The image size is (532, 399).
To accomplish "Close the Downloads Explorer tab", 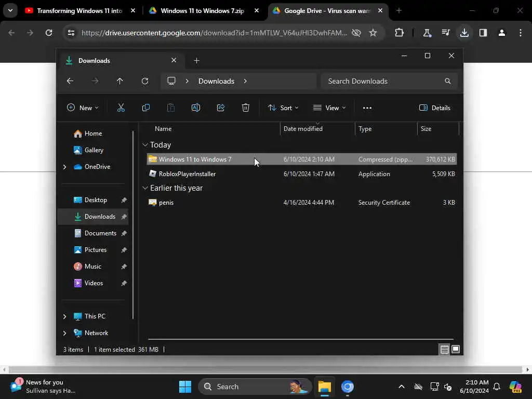I will click(174, 60).
